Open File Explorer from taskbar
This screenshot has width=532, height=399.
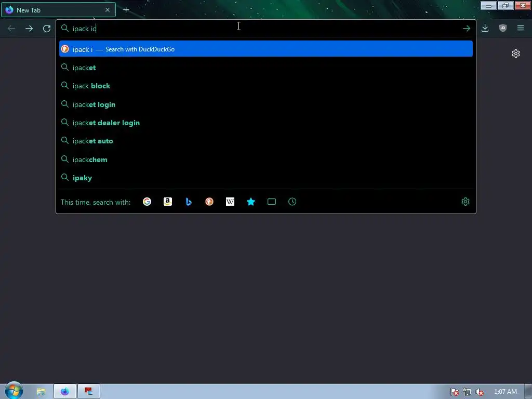(41, 392)
